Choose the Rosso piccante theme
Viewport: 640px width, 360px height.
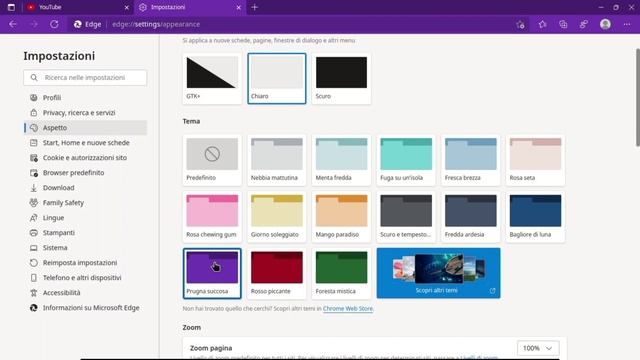pos(277,273)
